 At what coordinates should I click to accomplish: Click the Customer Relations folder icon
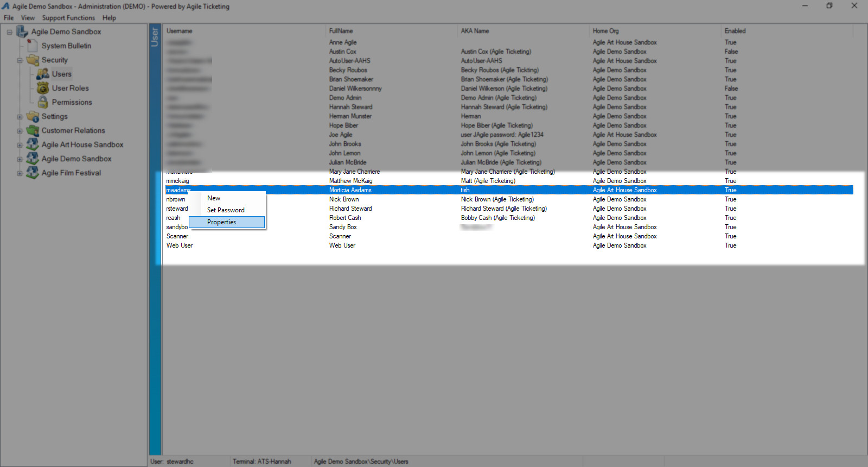coord(33,130)
